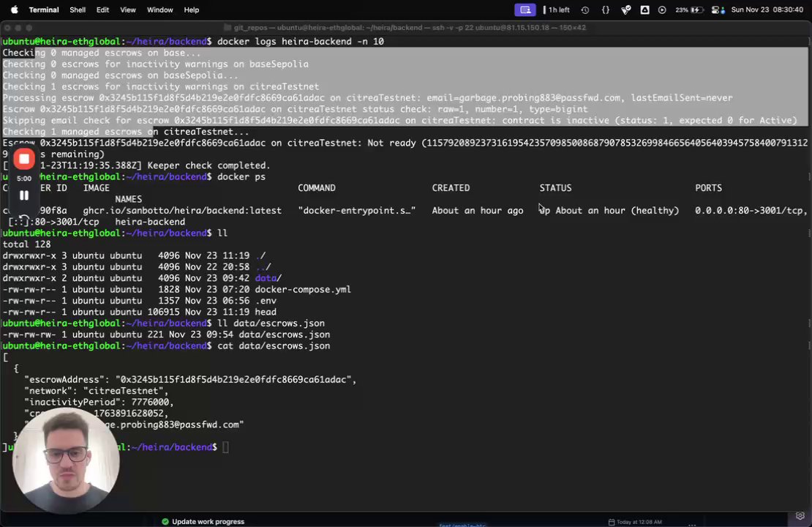Click the purple screen-sharing menu bar icon
The image size is (812, 527).
(x=525, y=10)
